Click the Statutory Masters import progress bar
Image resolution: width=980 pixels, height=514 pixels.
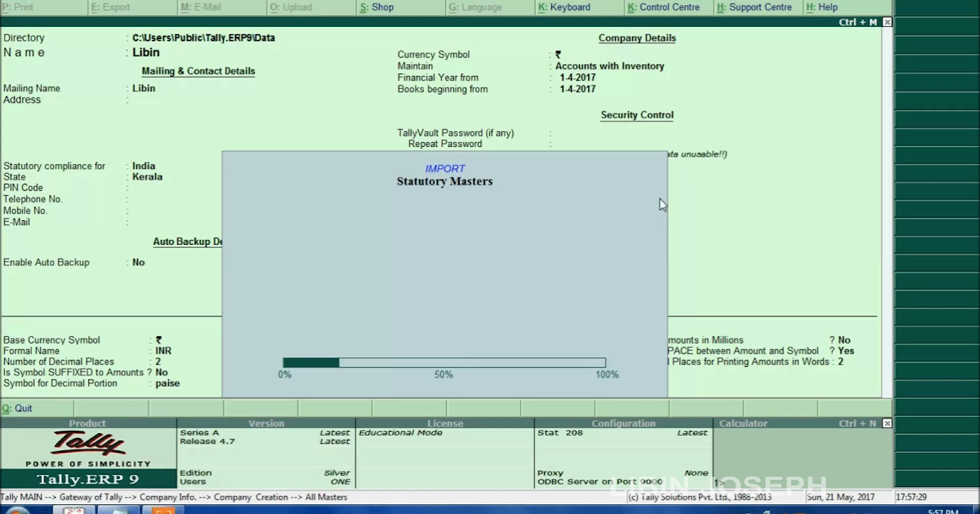(x=444, y=361)
